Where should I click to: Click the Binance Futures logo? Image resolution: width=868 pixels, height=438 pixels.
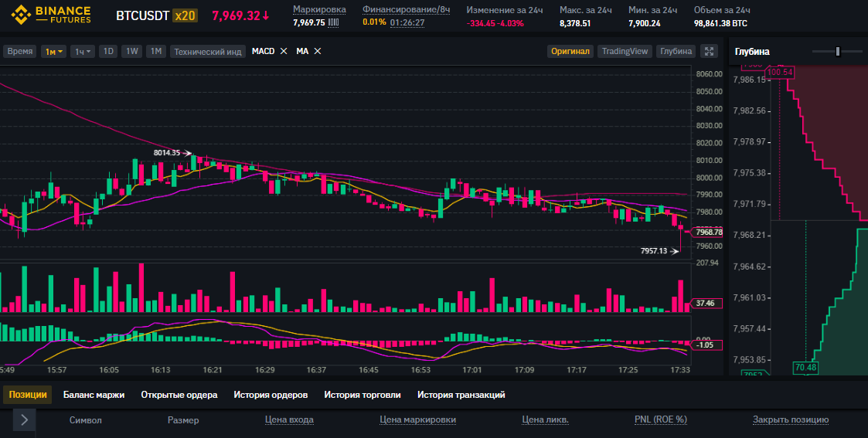48,15
